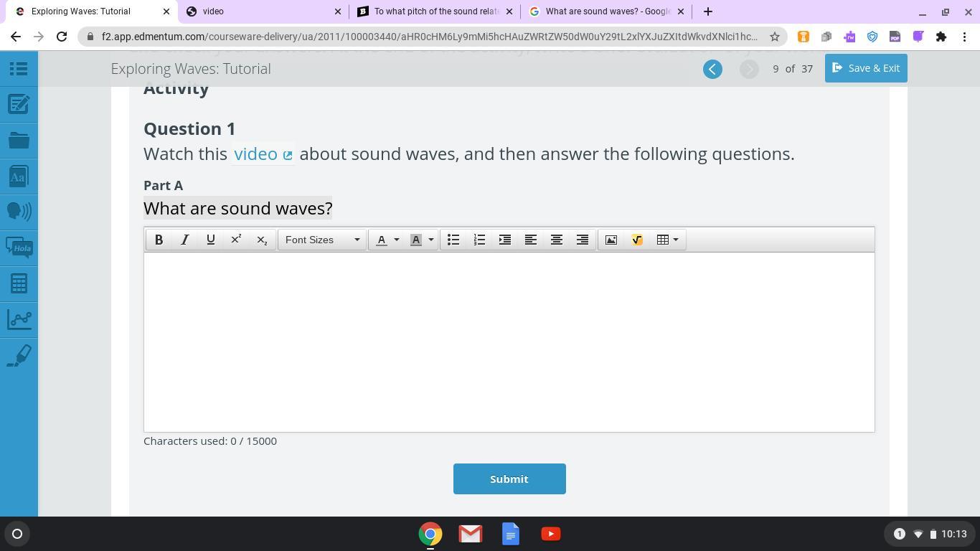Increase indent of text
Image resolution: width=980 pixels, height=551 pixels.
tap(505, 240)
